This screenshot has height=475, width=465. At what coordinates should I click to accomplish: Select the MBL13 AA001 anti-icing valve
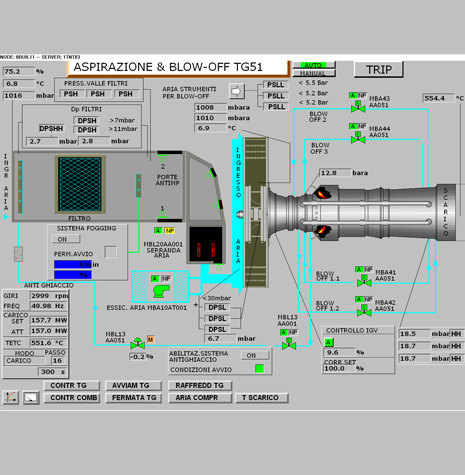pyautogui.click(x=289, y=344)
